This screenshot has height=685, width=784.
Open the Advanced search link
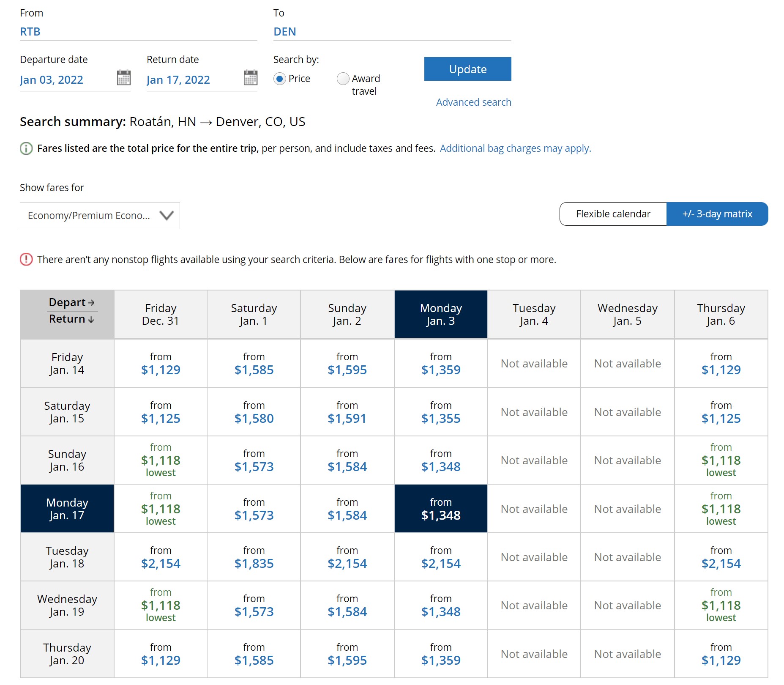click(473, 102)
